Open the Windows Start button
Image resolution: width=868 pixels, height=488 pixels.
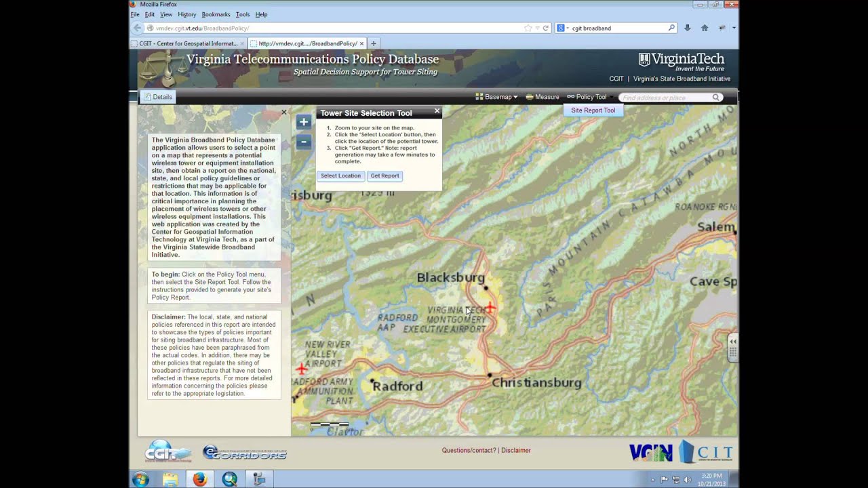[141, 480]
